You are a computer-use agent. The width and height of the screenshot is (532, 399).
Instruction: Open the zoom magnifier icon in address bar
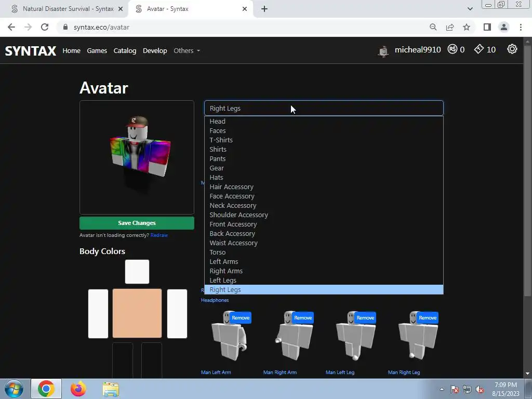(433, 27)
